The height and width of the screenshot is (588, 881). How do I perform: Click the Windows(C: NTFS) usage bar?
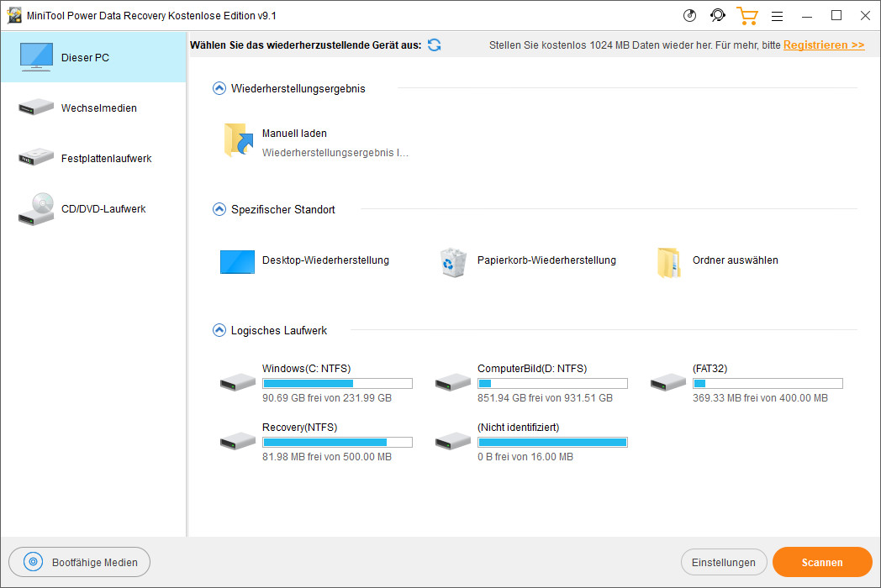[337, 384]
